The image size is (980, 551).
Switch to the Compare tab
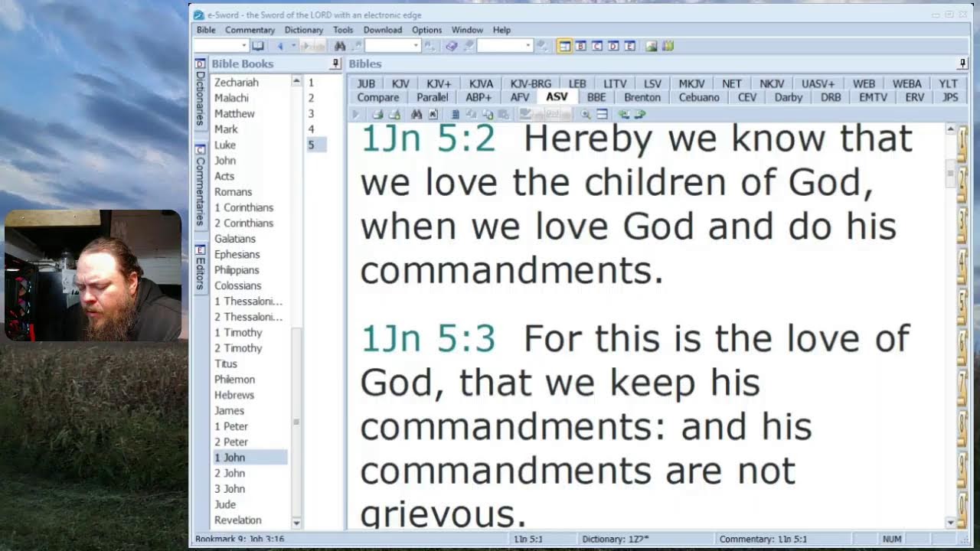pyautogui.click(x=377, y=97)
